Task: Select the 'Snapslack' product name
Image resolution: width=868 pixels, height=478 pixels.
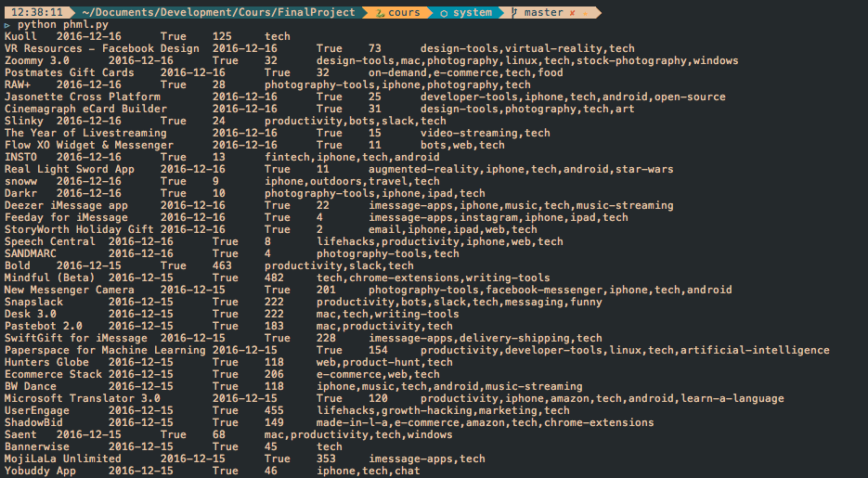Action: click(33, 302)
